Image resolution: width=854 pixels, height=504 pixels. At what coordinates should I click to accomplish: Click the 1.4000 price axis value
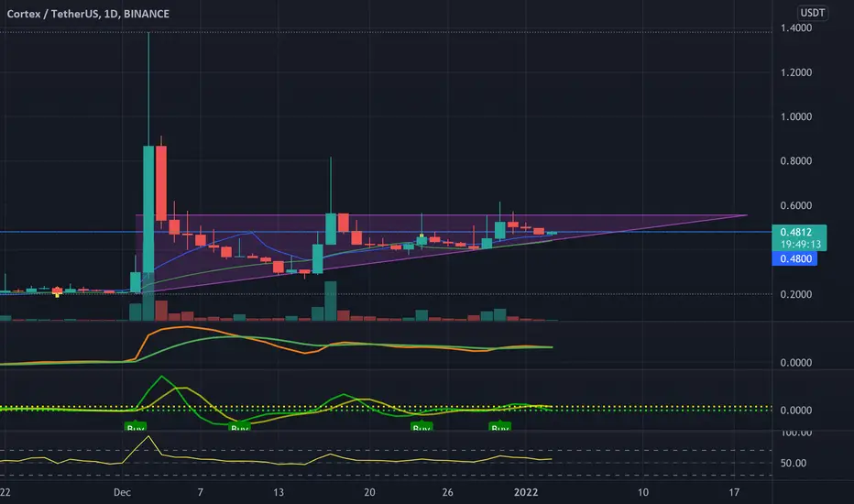click(795, 28)
